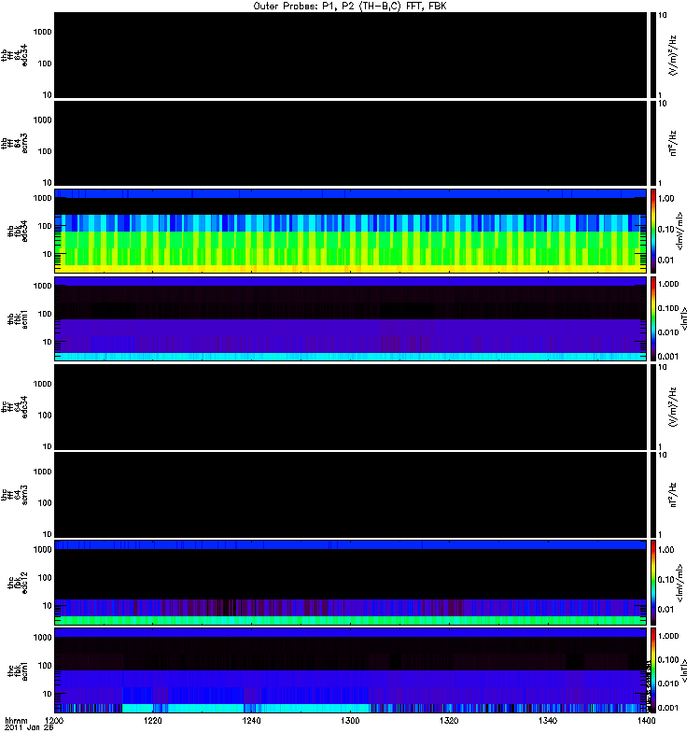This screenshot has width=700, height=747.
Task: Click the "hhmm" time format label
Action: pyautogui.click(x=16, y=720)
